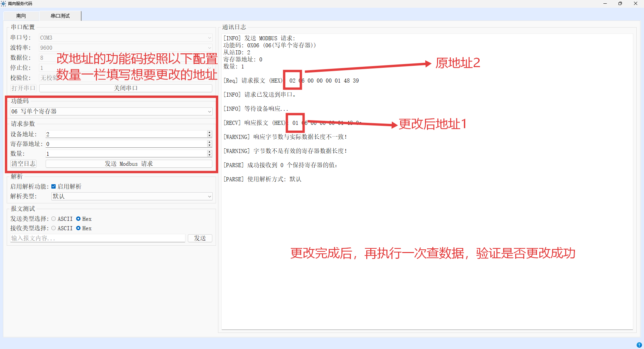Toggle the 启用解析 checkbox
This screenshot has width=644, height=349.
coord(54,186)
